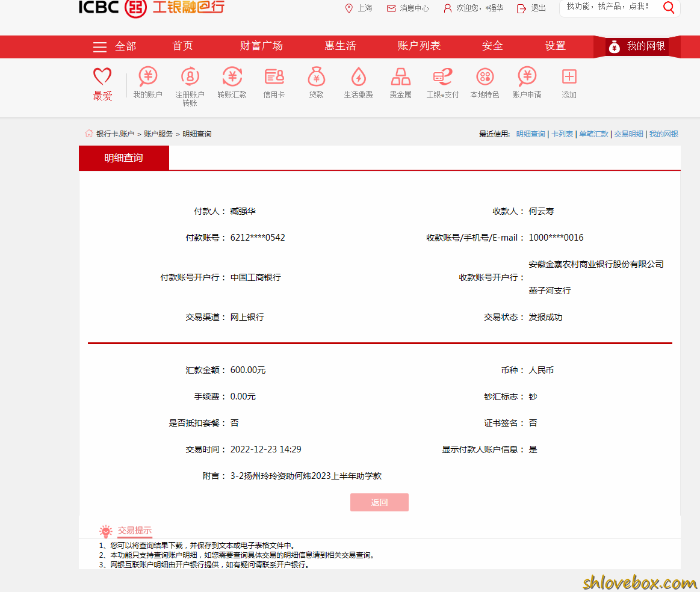Click 账户服务 breadcrumb link
This screenshot has height=592, width=700.
pos(158,134)
